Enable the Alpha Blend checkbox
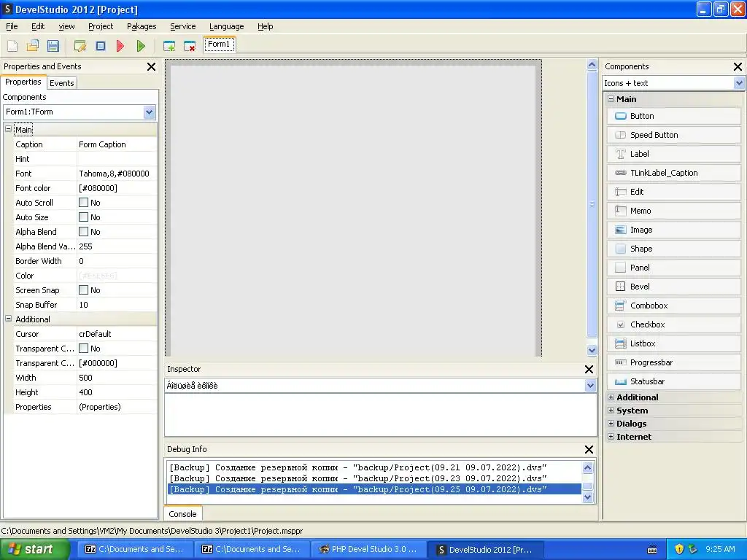This screenshot has height=560, width=747. 83,231
